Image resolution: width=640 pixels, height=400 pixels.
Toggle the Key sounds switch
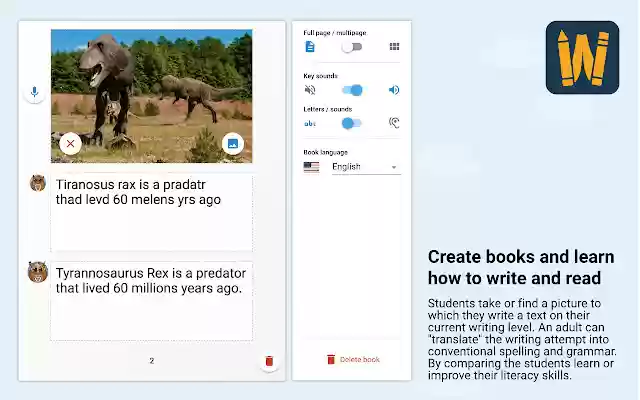pos(352,90)
